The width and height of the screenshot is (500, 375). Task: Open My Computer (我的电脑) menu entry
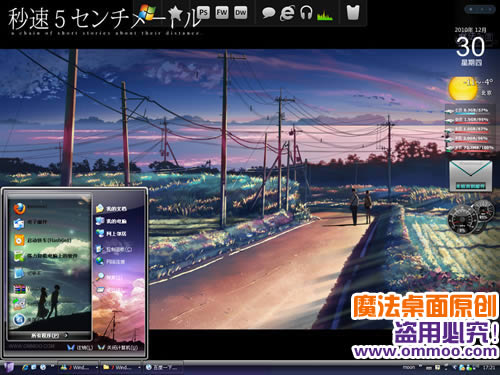(x=111, y=221)
